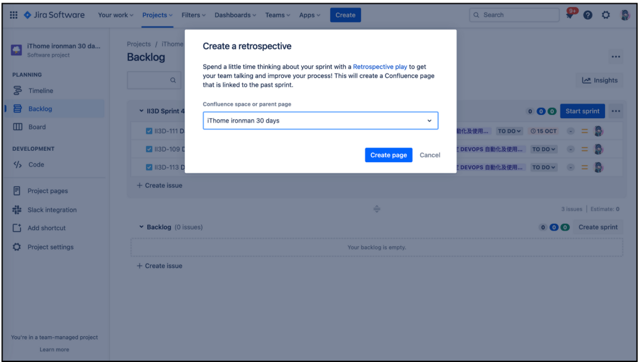Open the app switcher grid icon
This screenshot has width=644, height=362.
14,15
